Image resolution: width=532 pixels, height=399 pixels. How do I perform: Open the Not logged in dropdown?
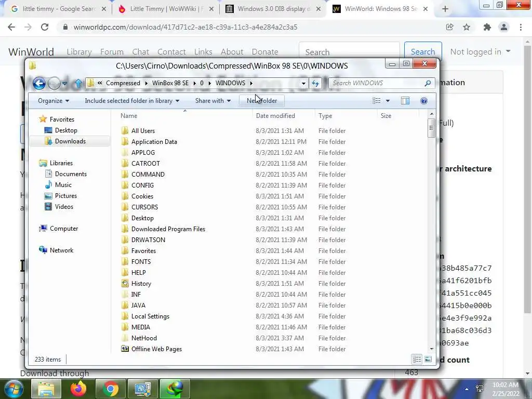tap(480, 52)
